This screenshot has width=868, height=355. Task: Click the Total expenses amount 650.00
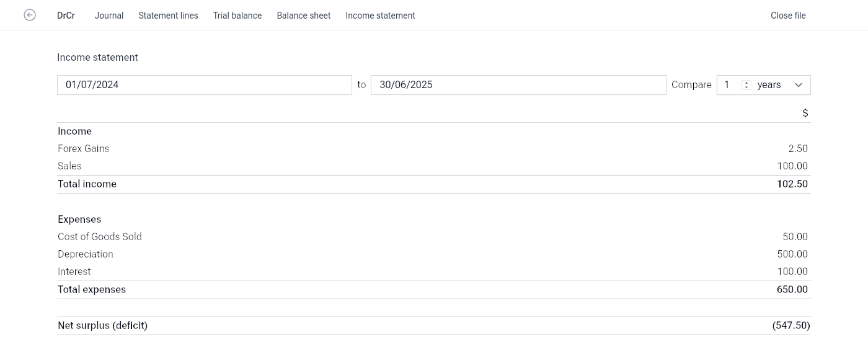click(792, 289)
